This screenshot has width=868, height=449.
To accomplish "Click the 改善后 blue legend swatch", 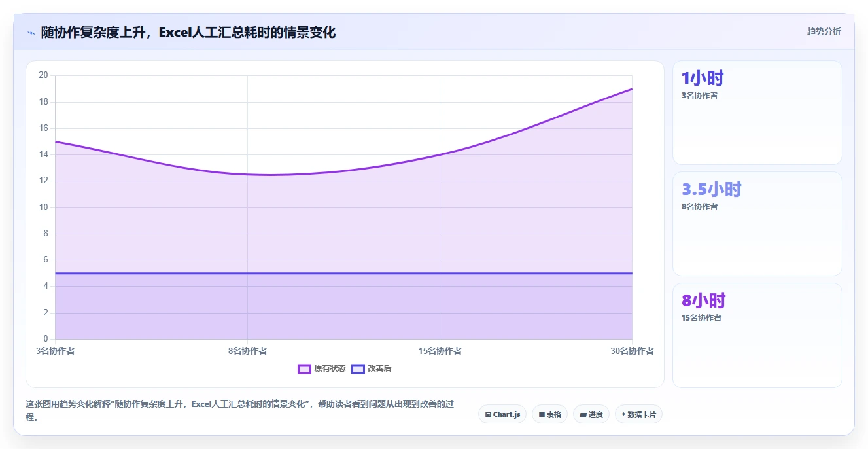I will [x=358, y=368].
